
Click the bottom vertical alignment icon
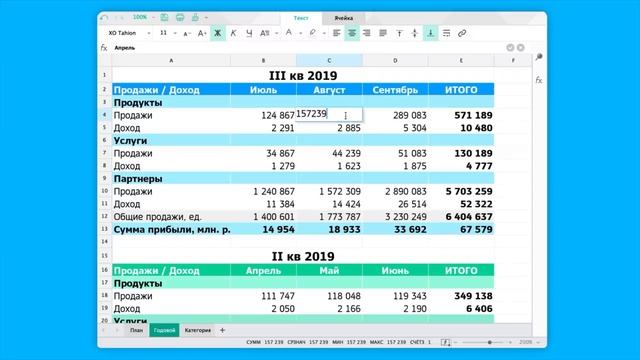click(430, 33)
